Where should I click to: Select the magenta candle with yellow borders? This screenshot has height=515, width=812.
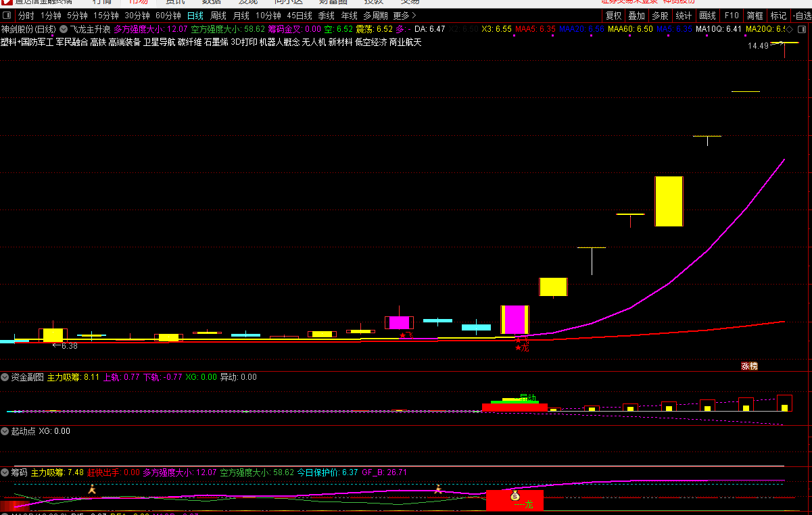coord(515,320)
